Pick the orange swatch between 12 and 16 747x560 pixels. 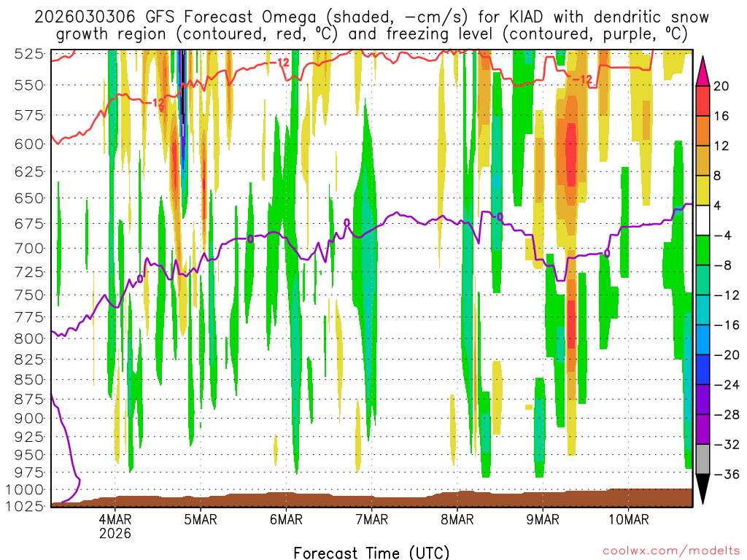pos(703,131)
